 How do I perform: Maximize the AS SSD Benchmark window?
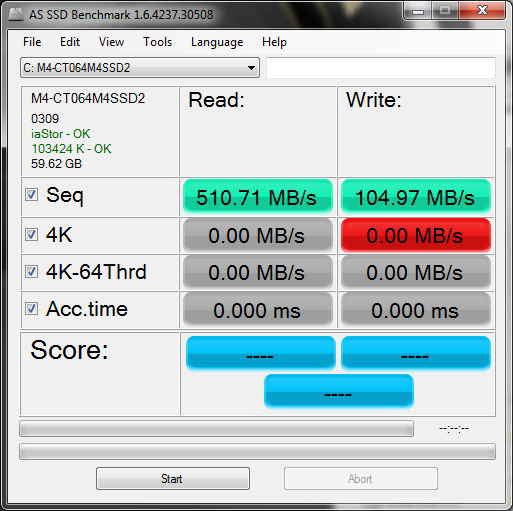[x=445, y=11]
